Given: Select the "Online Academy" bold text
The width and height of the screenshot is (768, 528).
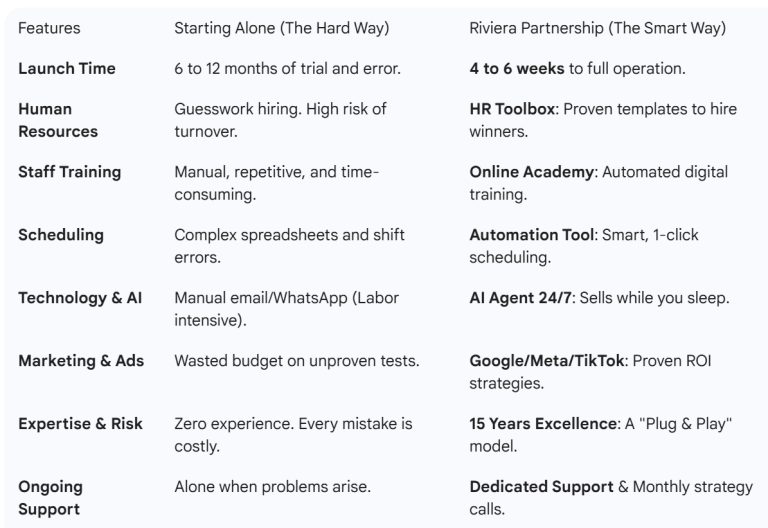Looking at the screenshot, I should point(531,172).
